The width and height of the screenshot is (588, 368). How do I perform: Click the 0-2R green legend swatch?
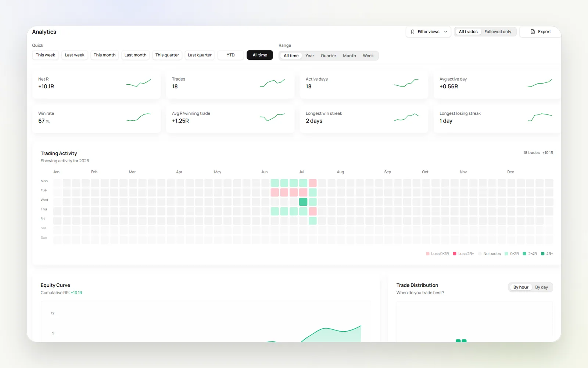coord(506,254)
